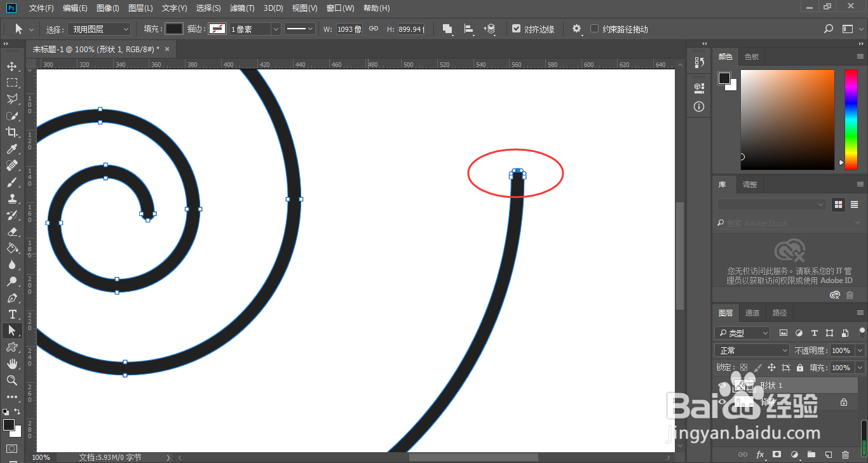868x463 pixels.
Task: Open gear path options dropdown
Action: click(577, 29)
